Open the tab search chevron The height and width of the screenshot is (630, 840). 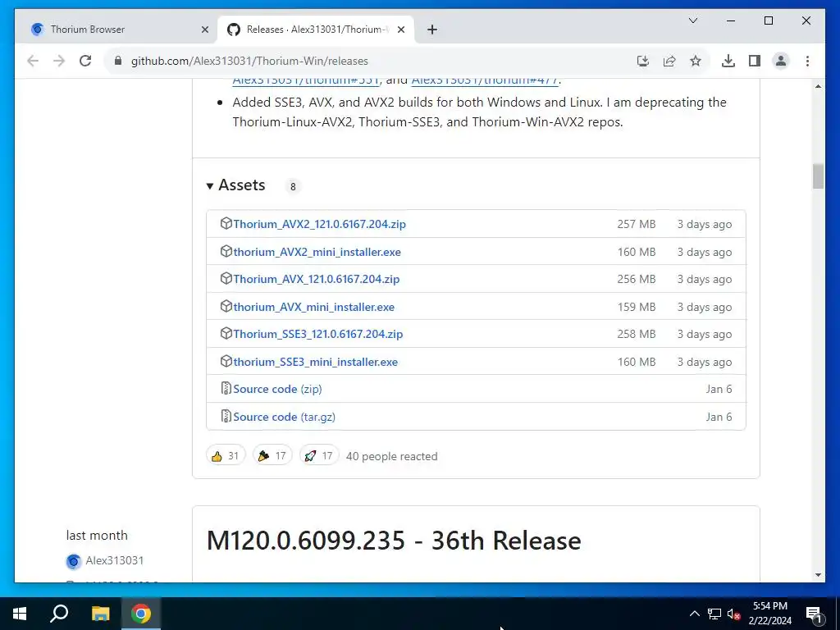[x=692, y=21]
